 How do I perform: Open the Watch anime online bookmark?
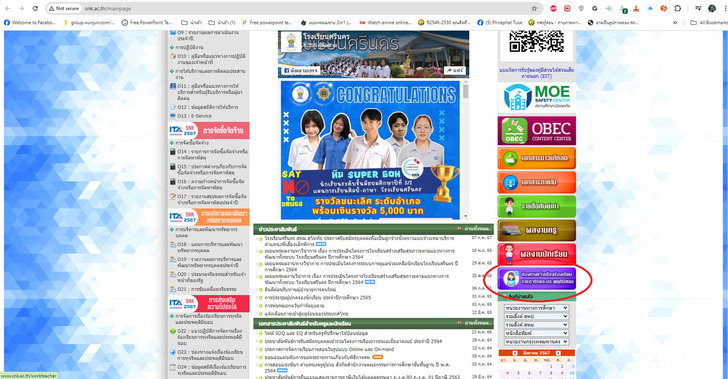pyautogui.click(x=385, y=22)
